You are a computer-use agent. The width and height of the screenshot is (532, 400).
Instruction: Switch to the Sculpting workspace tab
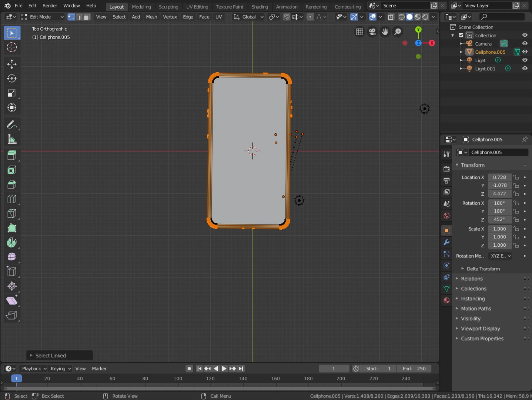tap(168, 7)
